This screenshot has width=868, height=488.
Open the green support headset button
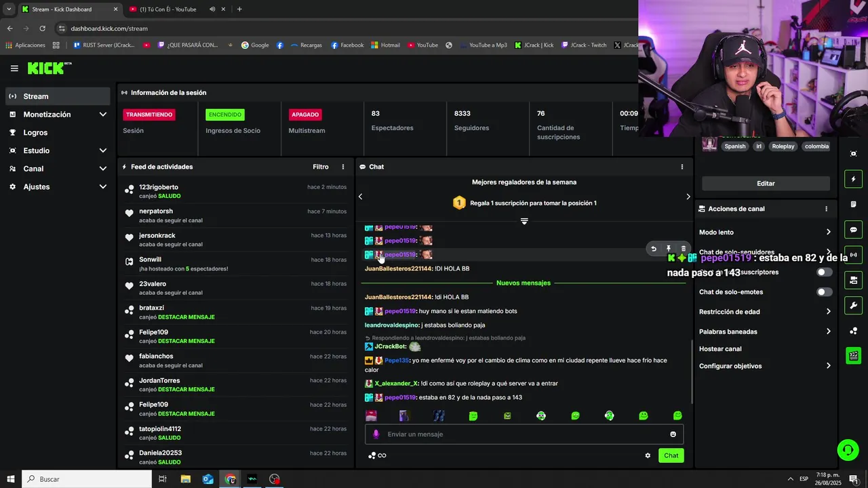click(847, 450)
